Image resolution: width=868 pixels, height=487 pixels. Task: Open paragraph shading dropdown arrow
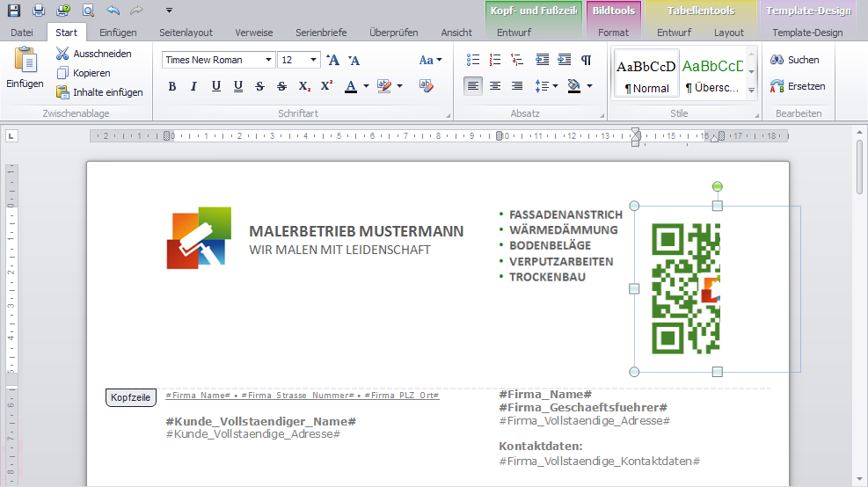pos(589,86)
